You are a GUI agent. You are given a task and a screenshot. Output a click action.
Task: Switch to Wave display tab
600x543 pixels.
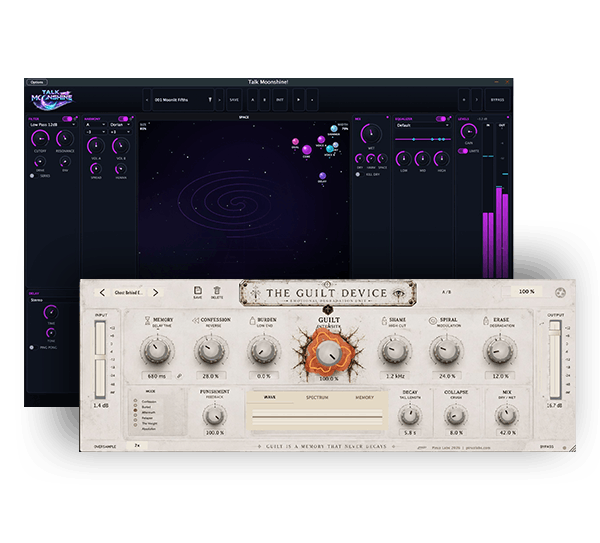click(x=270, y=397)
